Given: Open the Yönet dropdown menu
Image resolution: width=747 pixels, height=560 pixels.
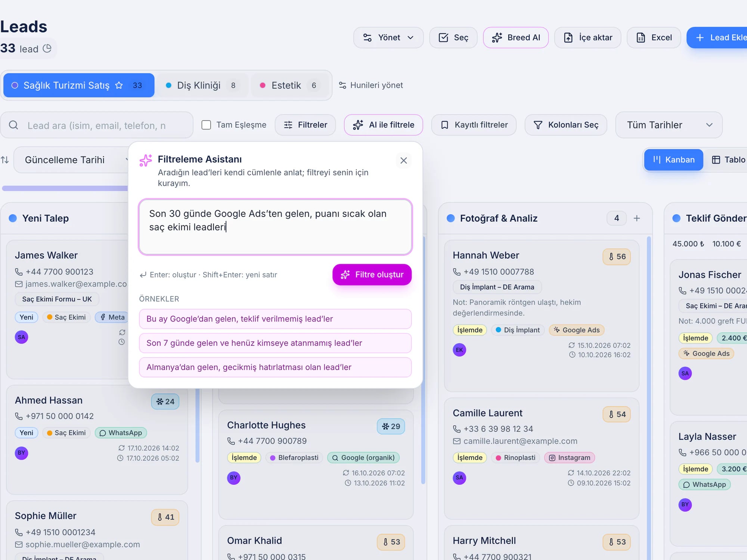Looking at the screenshot, I should [388, 38].
